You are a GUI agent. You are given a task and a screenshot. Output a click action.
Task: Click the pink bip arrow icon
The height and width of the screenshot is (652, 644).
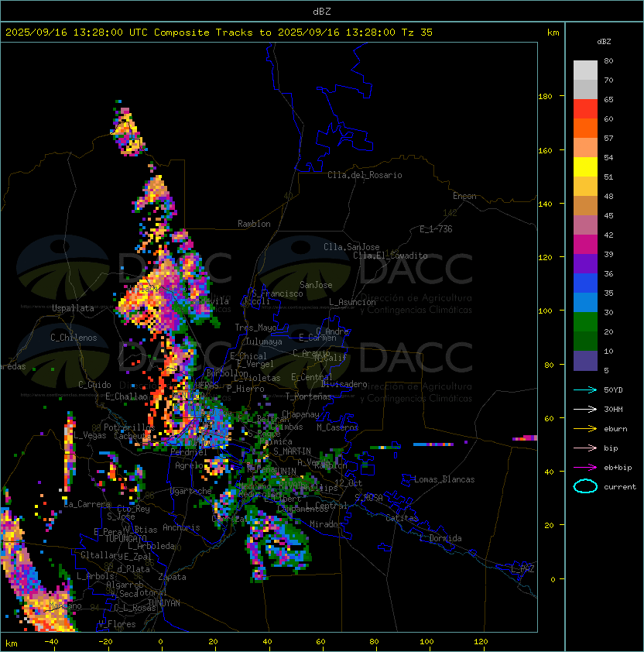[585, 448]
